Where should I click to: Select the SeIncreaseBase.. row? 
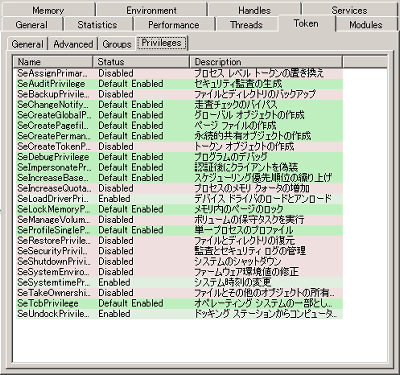[x=179, y=178]
